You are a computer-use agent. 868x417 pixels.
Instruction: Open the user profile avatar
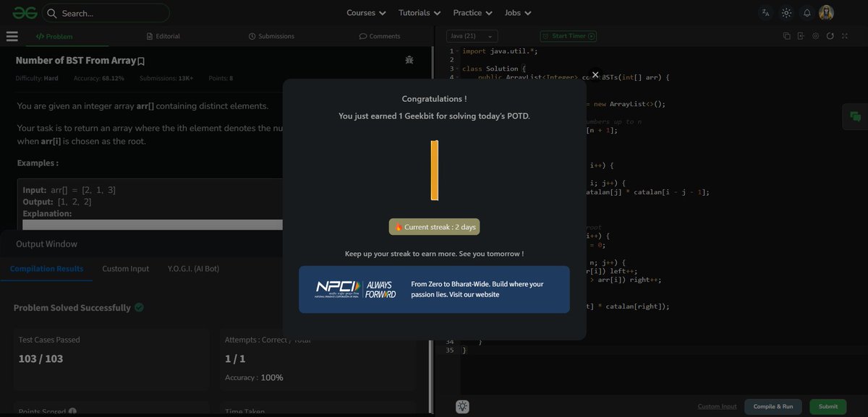coord(826,13)
